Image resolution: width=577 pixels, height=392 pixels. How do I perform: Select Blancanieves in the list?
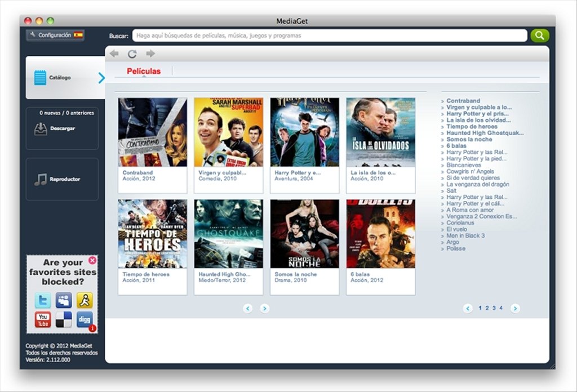point(464,165)
